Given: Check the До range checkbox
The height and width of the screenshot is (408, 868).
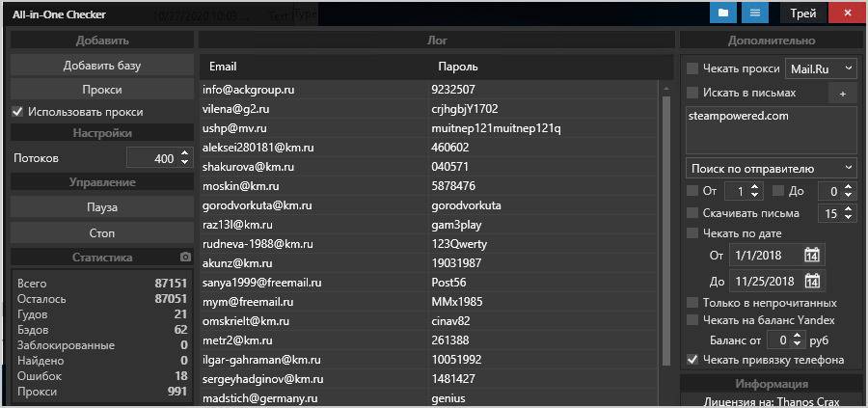Looking at the screenshot, I should pyautogui.click(x=779, y=191).
